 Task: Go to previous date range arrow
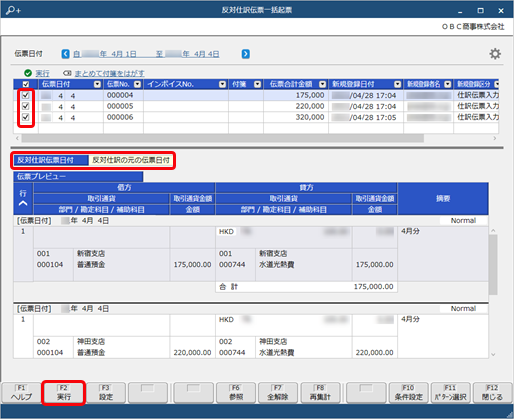pyautogui.click(x=66, y=54)
